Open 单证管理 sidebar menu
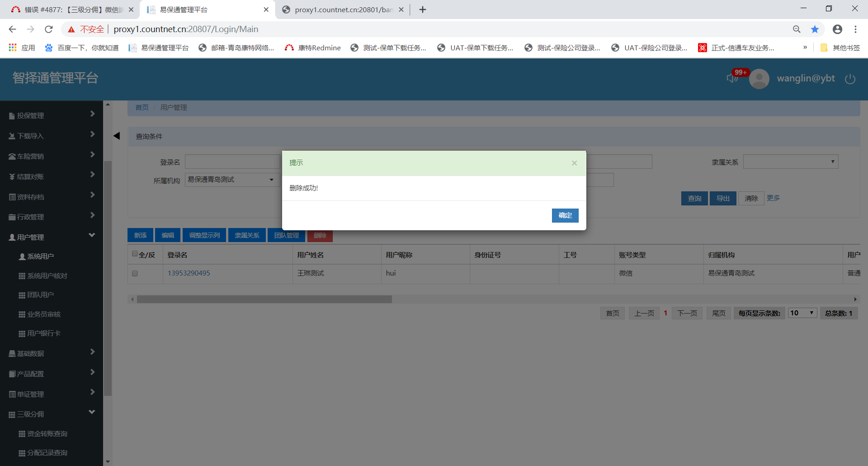The height and width of the screenshot is (466, 868). click(52, 394)
